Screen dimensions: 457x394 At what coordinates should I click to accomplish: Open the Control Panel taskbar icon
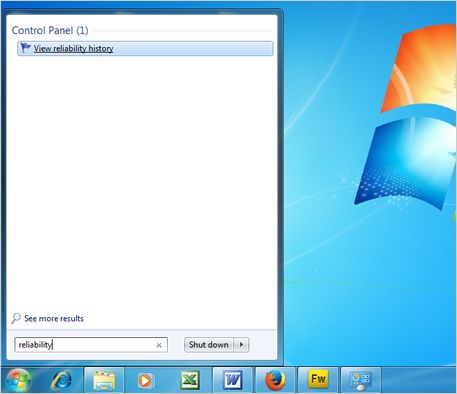click(361, 380)
